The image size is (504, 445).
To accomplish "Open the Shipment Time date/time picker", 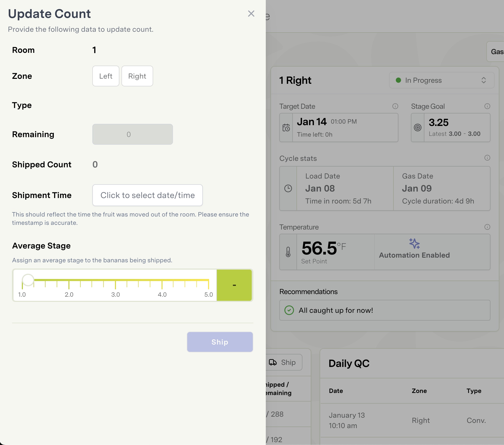I will 147,195.
